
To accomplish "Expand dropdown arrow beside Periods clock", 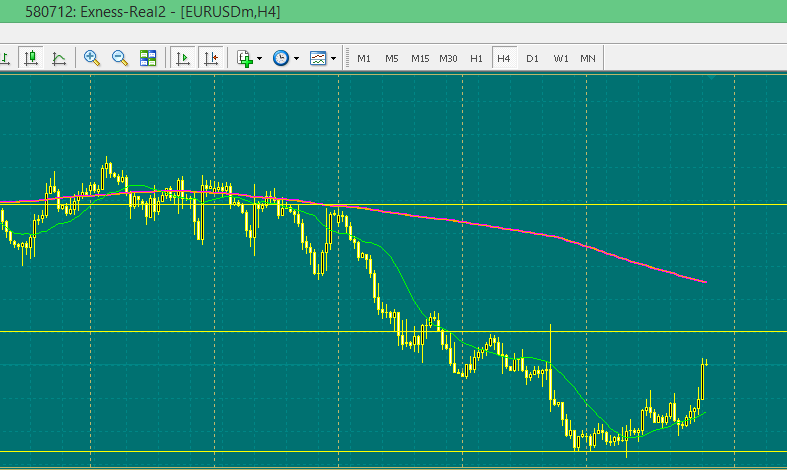I will tap(296, 58).
